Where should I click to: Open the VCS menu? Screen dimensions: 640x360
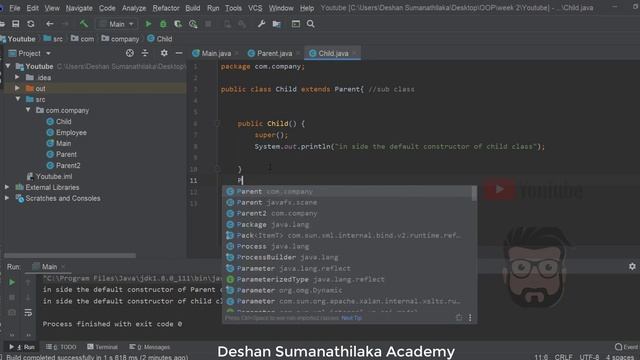point(255,8)
